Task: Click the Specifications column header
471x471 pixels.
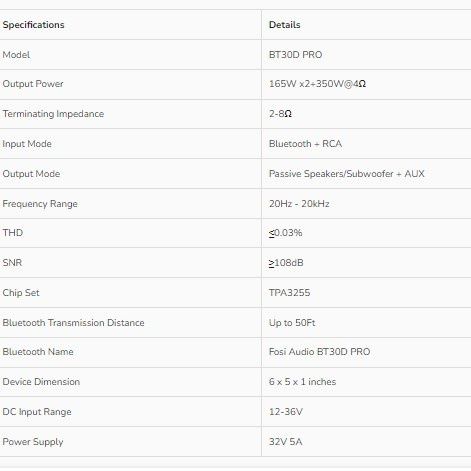Action: point(33,25)
